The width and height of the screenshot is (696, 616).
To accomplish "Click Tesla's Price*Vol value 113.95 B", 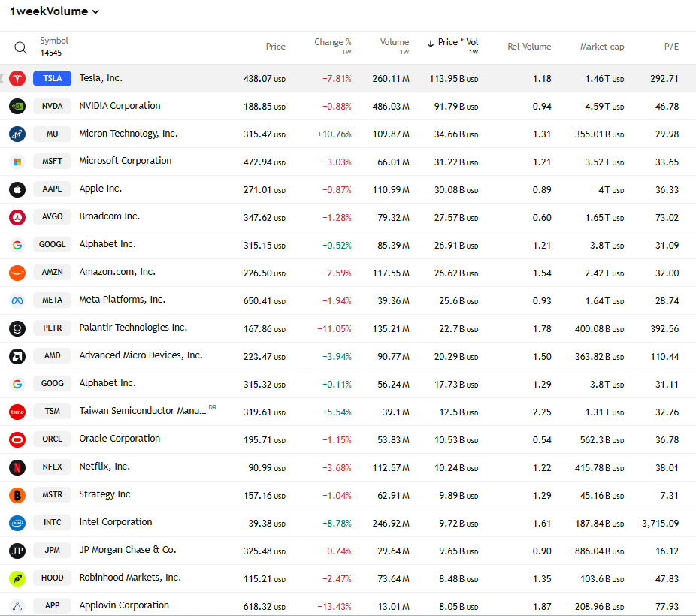I will point(454,79).
